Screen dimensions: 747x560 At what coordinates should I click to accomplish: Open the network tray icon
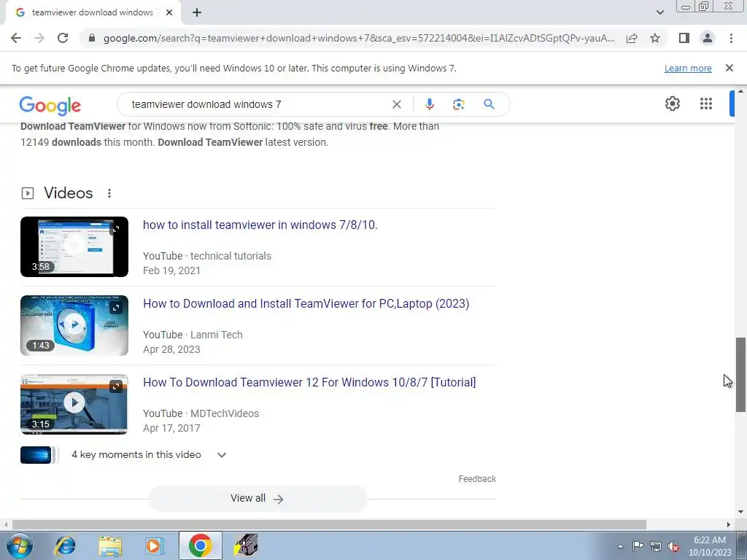click(656, 547)
